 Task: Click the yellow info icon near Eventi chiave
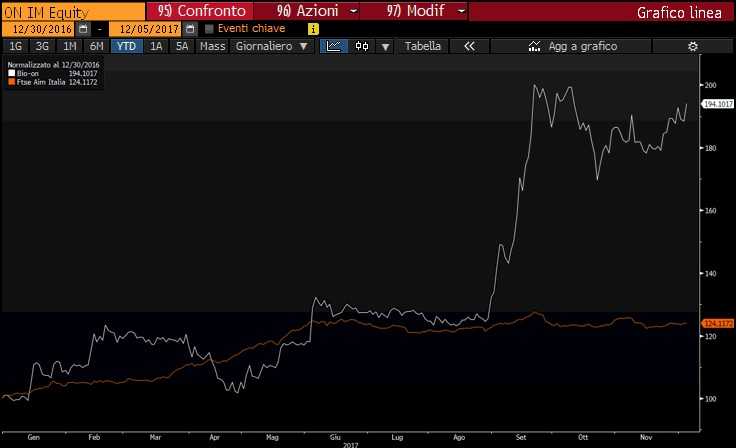tap(313, 29)
